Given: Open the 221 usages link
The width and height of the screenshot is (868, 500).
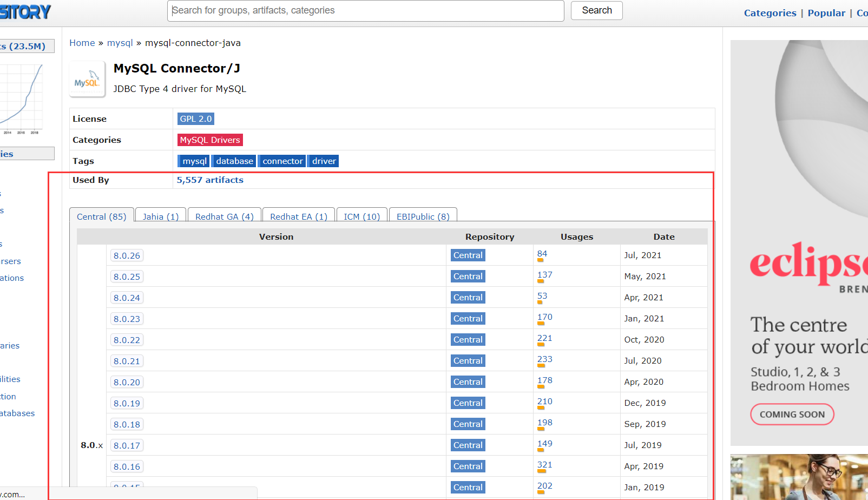Looking at the screenshot, I should (545, 338).
